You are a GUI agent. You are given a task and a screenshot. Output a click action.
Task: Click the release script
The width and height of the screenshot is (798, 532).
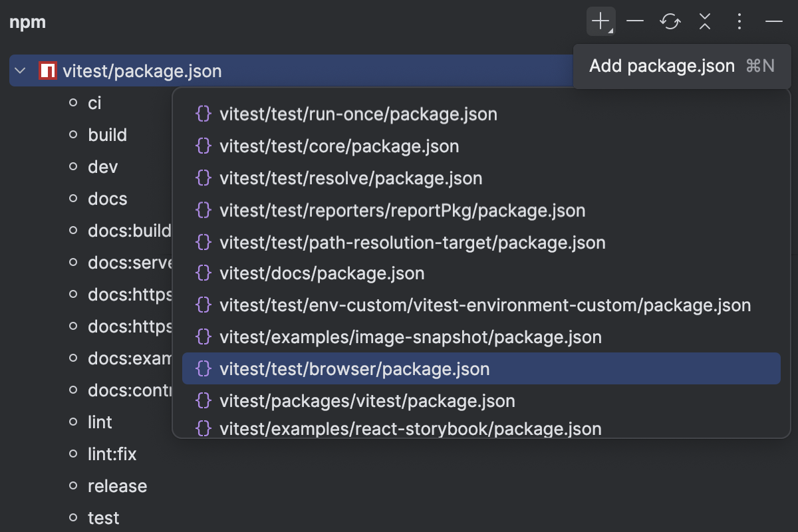[x=118, y=485]
